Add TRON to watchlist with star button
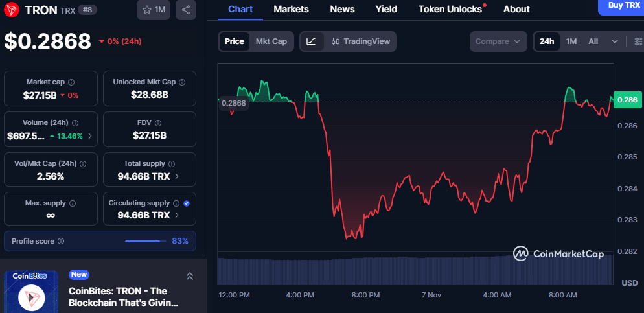The width and height of the screenshot is (644, 313). (154, 10)
